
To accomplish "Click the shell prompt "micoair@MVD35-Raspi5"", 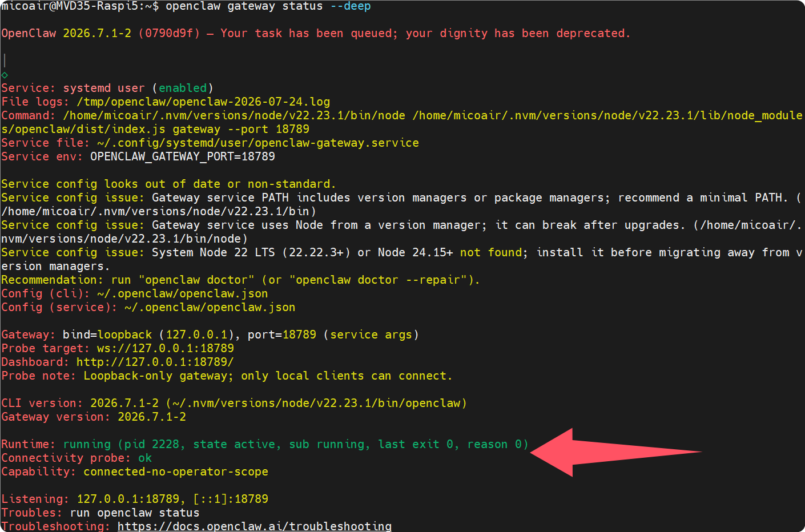I will pos(70,6).
